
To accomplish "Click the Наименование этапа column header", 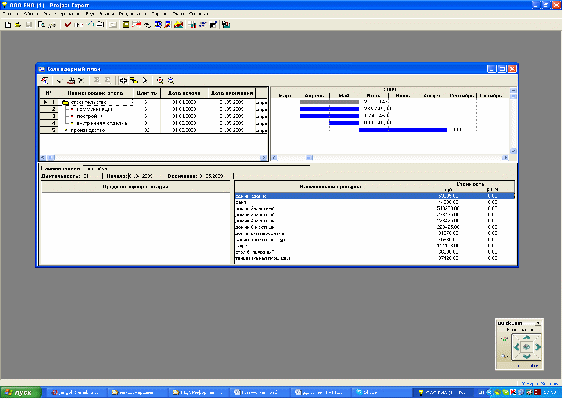I will point(96,93).
